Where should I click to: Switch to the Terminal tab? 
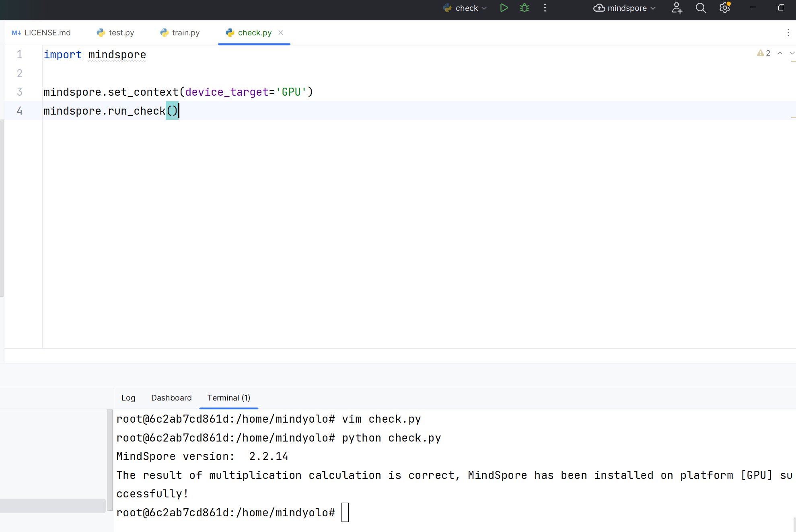click(x=228, y=398)
